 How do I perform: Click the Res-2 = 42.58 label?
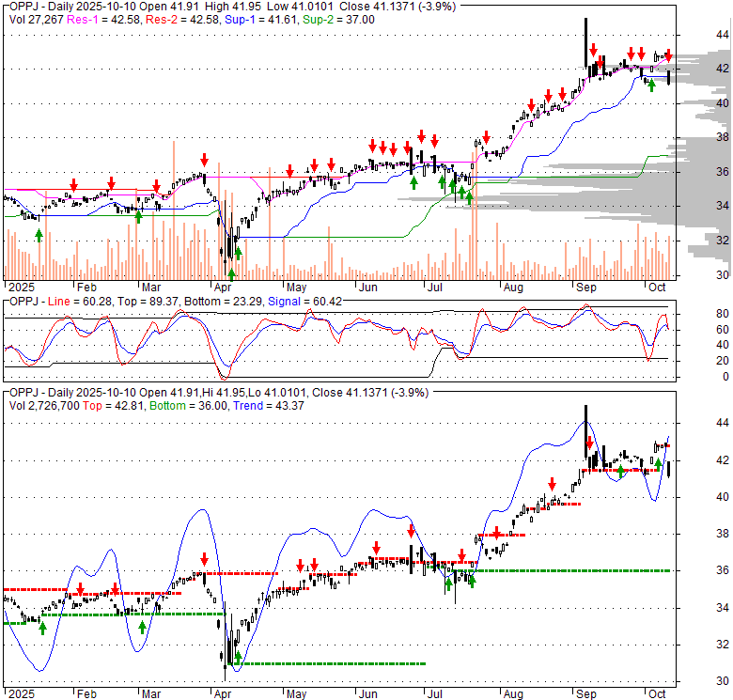[x=183, y=20]
